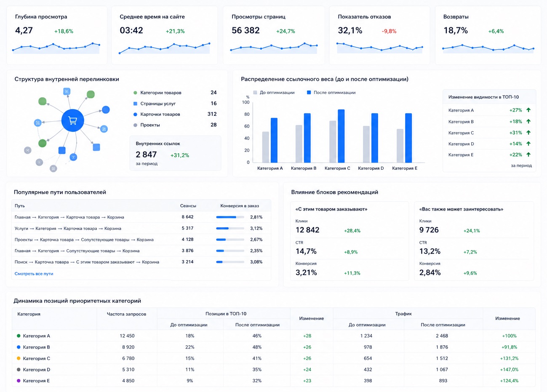The height and width of the screenshot is (392, 547).
Task: Select the orange dot before Категория C row
Action: [x=19, y=358]
